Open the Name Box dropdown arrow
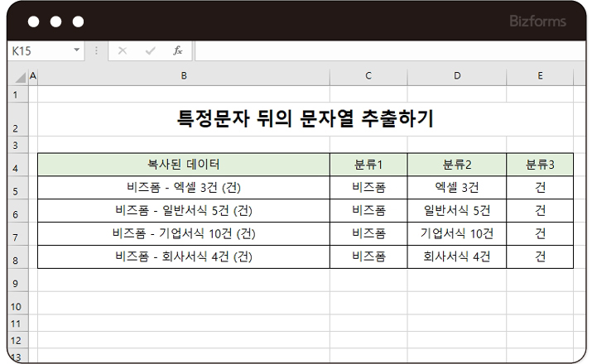The width and height of the screenshot is (592, 364). [x=77, y=50]
